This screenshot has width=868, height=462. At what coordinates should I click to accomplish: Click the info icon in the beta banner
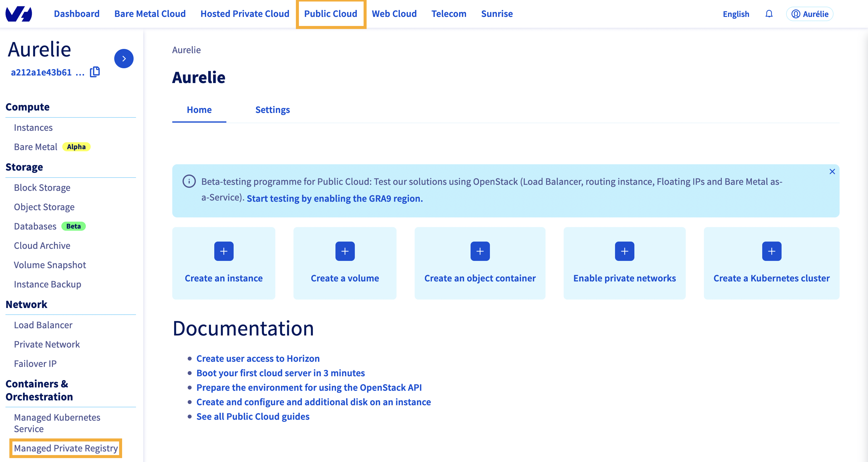pyautogui.click(x=189, y=181)
